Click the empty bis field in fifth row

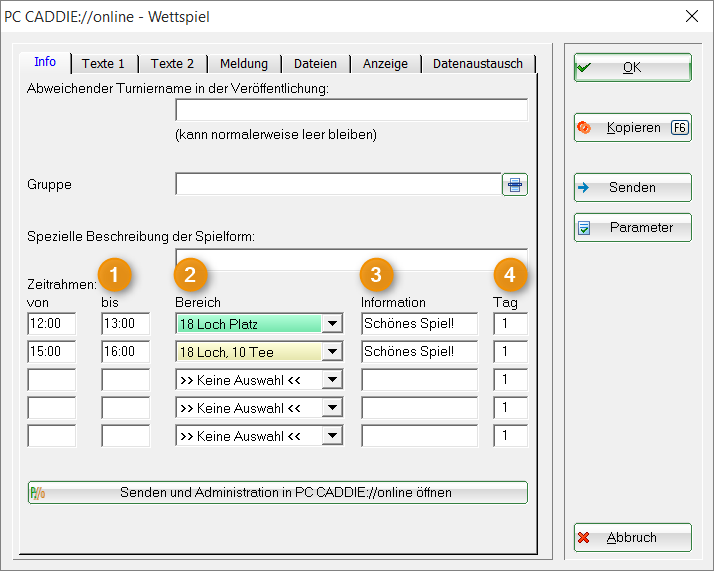tap(125, 436)
